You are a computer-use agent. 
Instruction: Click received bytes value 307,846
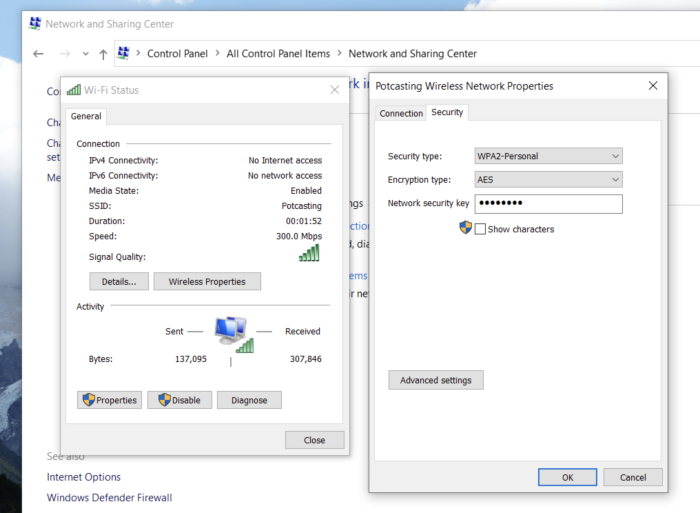[x=306, y=359]
